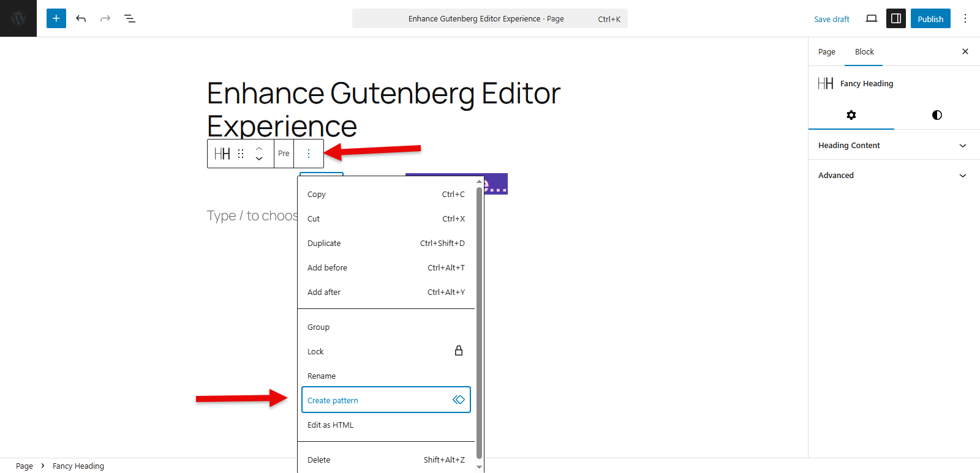Click the empty paragraph 'Type / to choose' placeholder
This screenshot has height=473, width=980.
(x=252, y=215)
